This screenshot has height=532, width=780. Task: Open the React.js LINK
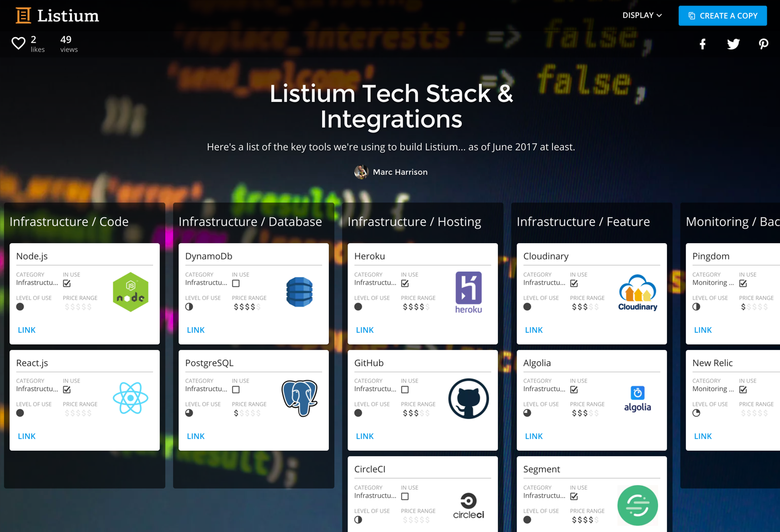[27, 436]
